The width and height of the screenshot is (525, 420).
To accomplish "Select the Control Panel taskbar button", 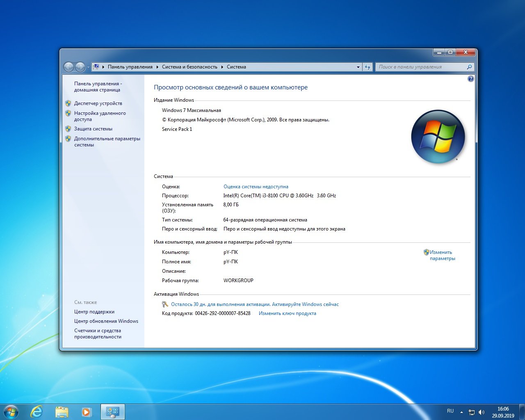I will [x=113, y=412].
